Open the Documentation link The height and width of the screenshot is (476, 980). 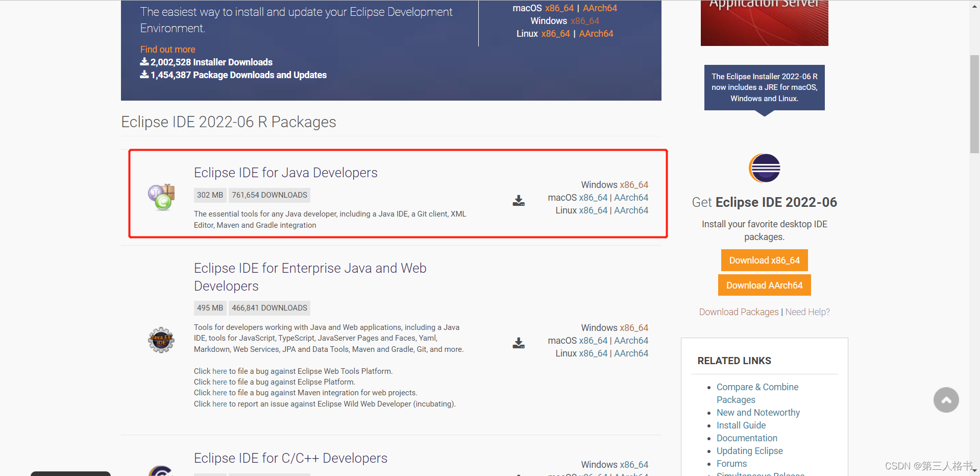(747, 438)
